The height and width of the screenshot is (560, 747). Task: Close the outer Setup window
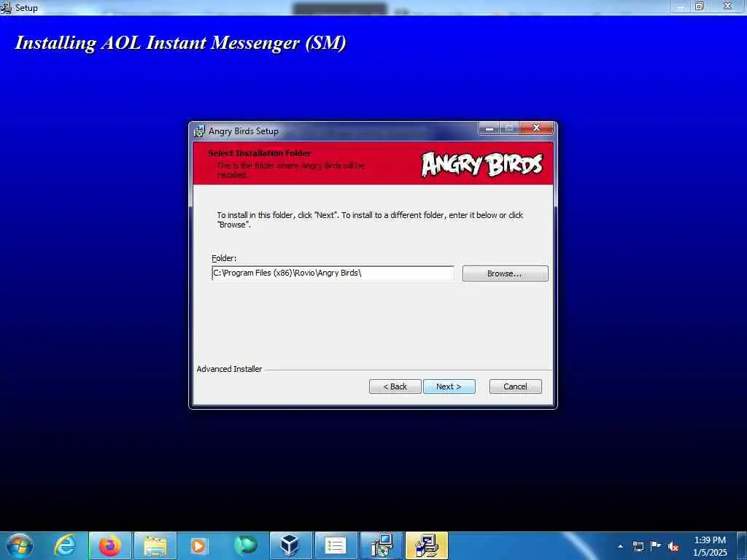click(x=727, y=6)
